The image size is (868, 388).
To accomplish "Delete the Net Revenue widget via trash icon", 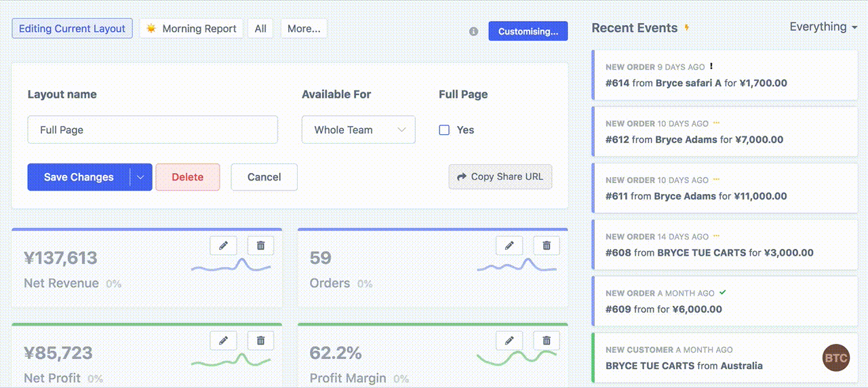I will [260, 246].
